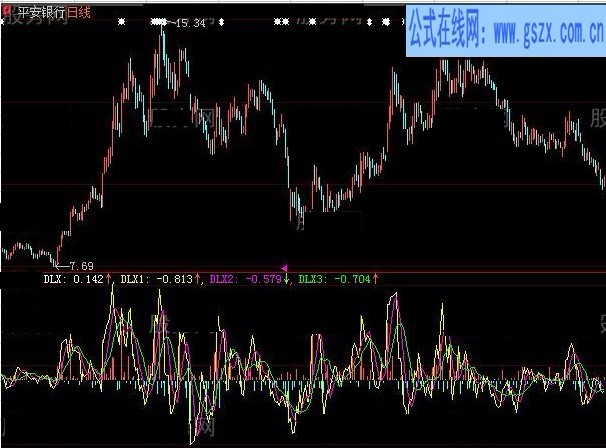
Task: Click the 7.69 low price label
Action: click(82, 266)
